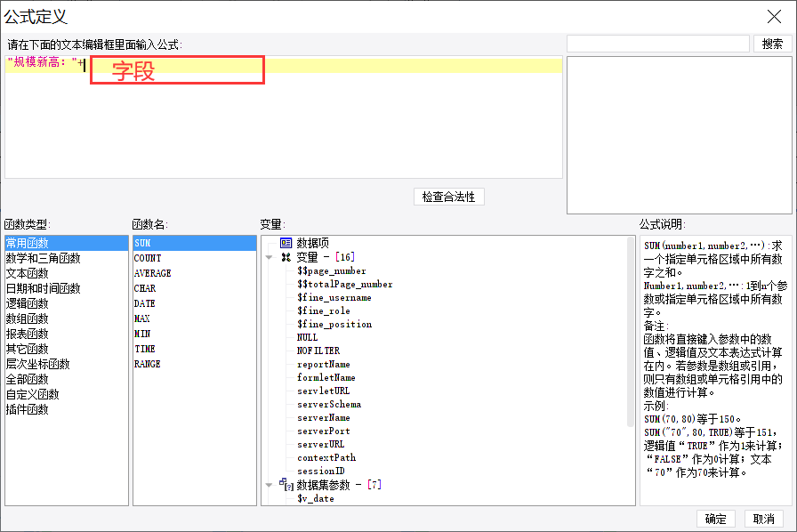Viewport: 797px width, 532px height.
Task: Select the NOFILTER variable
Action: coord(318,351)
